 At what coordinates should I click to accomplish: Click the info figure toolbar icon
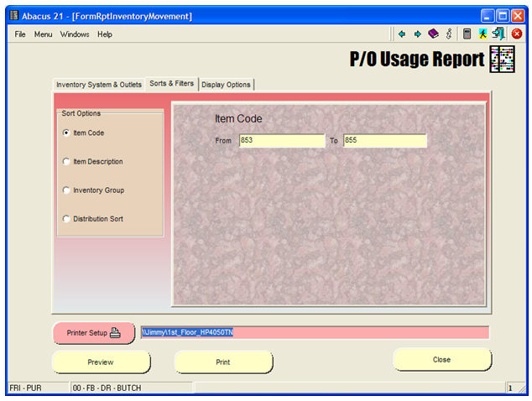(x=449, y=34)
